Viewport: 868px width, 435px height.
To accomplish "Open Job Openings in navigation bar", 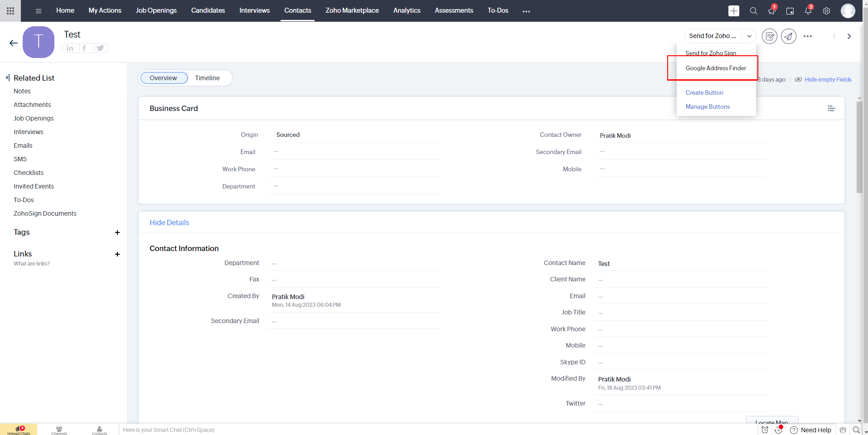I will pyautogui.click(x=156, y=10).
